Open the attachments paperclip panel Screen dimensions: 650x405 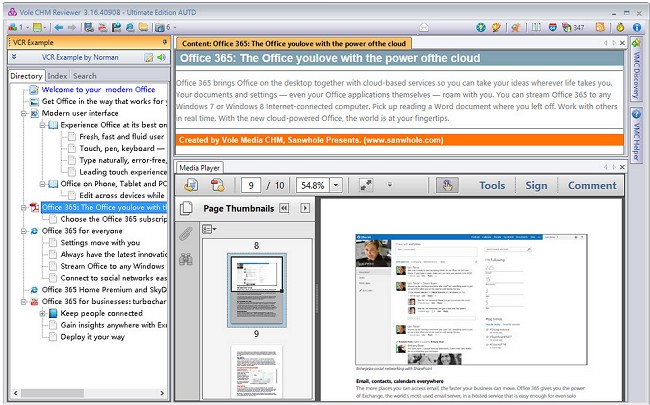point(185,234)
